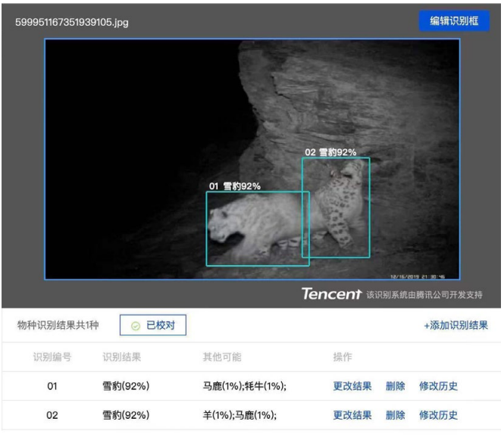Click the image filename 599951167351939105.jpg

click(72, 22)
